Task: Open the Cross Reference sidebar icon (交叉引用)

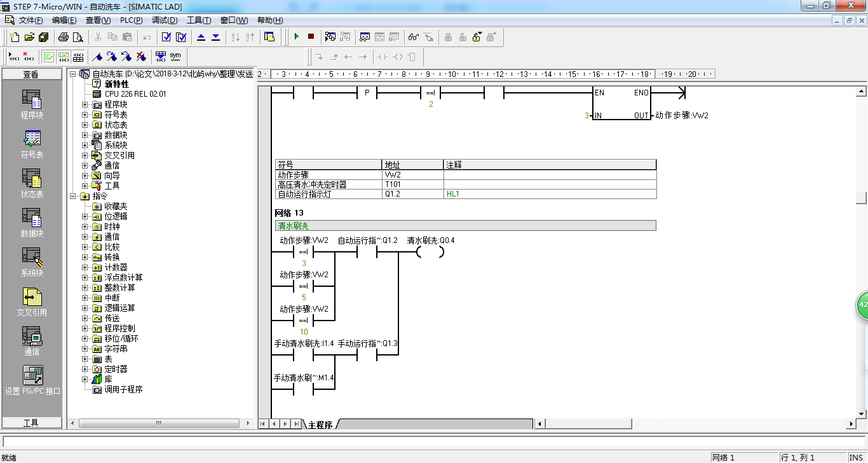Action: (x=32, y=302)
